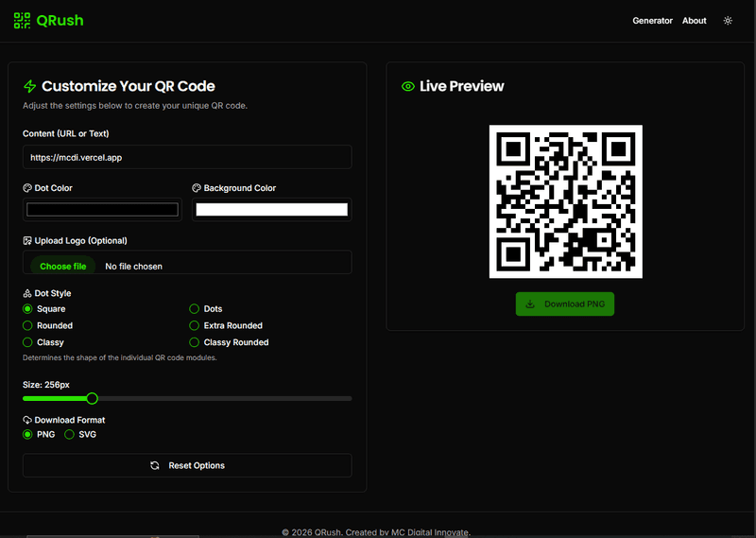Screen dimensions: 756x538
Task: Click the QRush logo icon
Action: pyautogui.click(x=22, y=20)
